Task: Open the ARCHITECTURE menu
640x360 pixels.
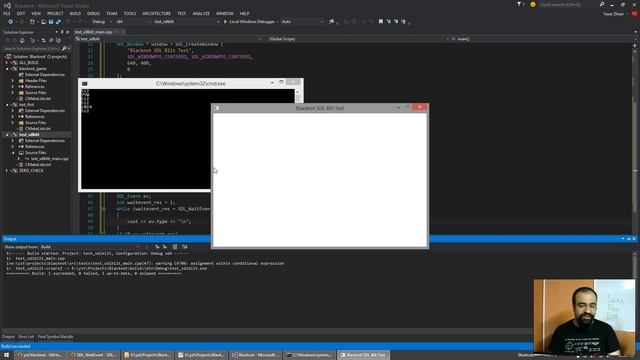Action: tap(156, 13)
